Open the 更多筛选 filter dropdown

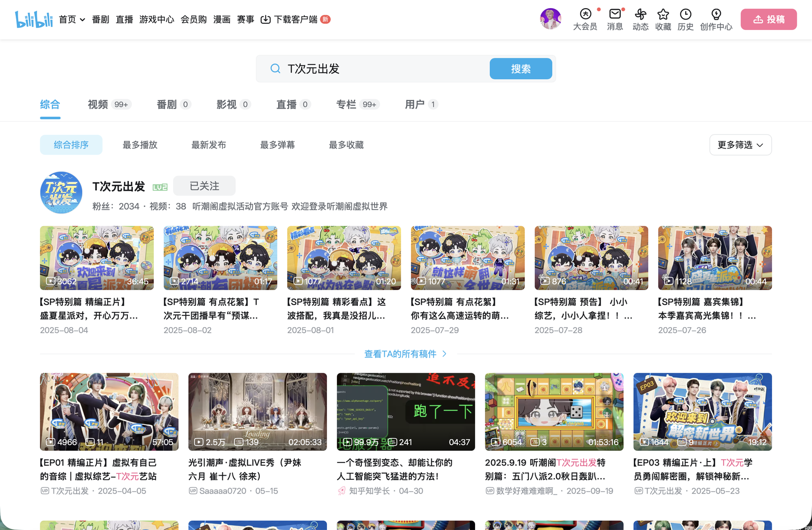click(740, 145)
